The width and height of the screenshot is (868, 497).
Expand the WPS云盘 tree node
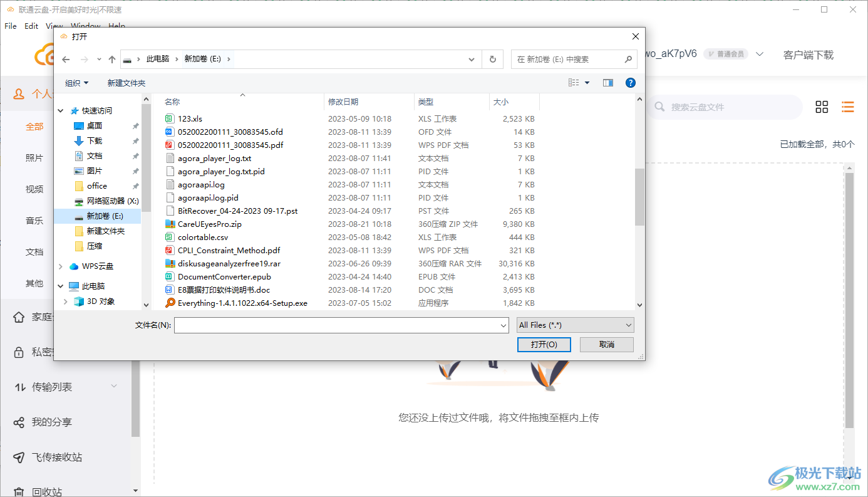[61, 266]
